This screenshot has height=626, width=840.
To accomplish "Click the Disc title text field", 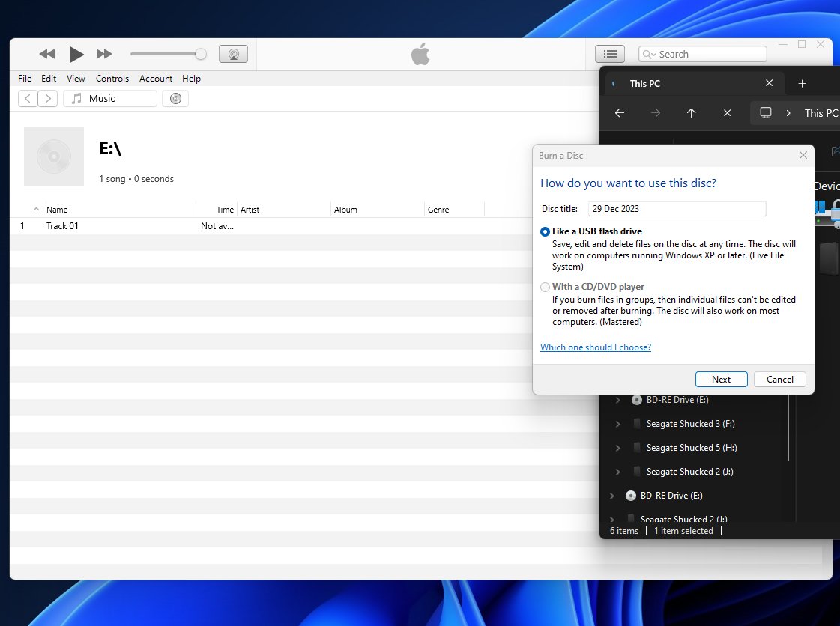I will tap(677, 209).
